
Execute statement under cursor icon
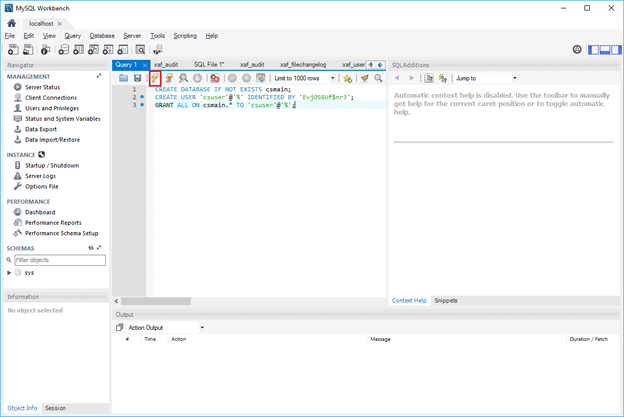click(x=169, y=78)
